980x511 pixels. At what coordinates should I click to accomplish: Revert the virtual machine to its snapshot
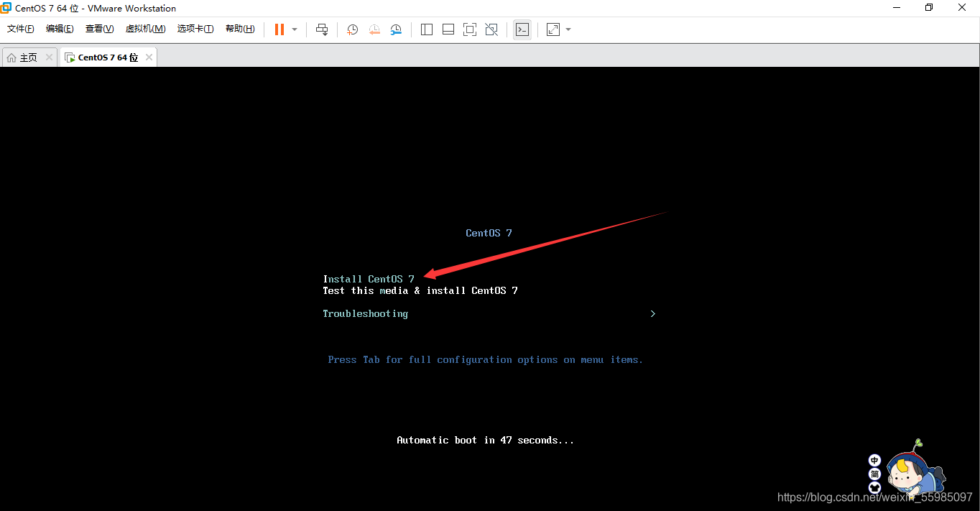click(x=374, y=29)
